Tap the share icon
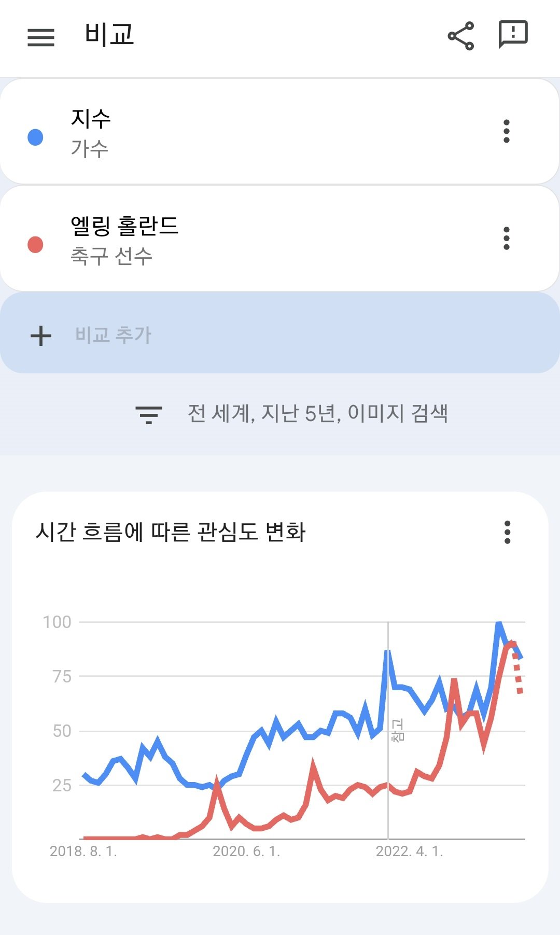The width and height of the screenshot is (560, 935). (460, 36)
